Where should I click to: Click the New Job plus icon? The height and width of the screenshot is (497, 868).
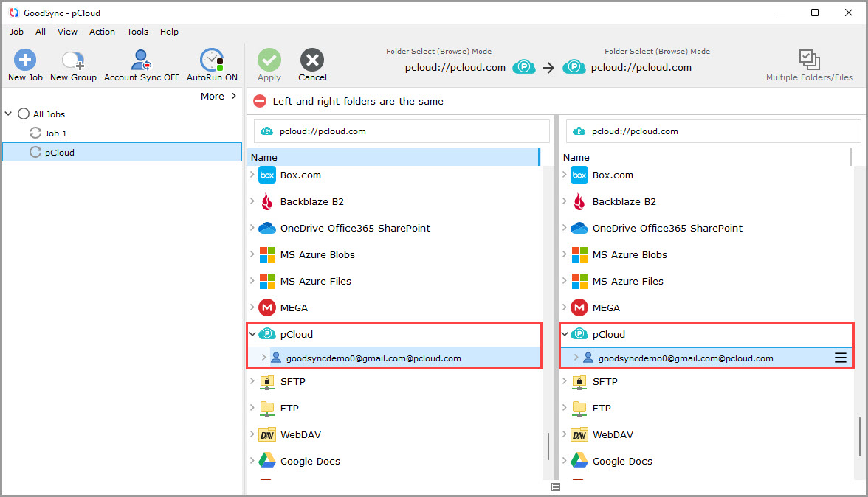tap(25, 60)
